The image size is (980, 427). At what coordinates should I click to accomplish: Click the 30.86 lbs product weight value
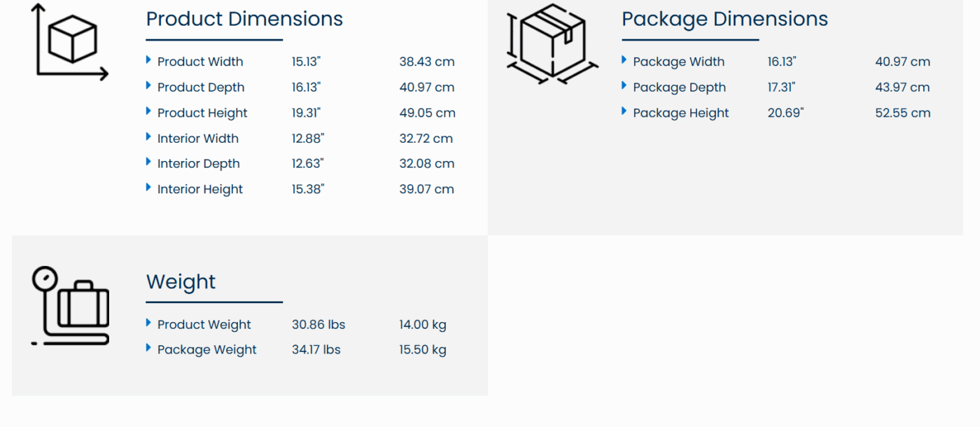[318, 325]
